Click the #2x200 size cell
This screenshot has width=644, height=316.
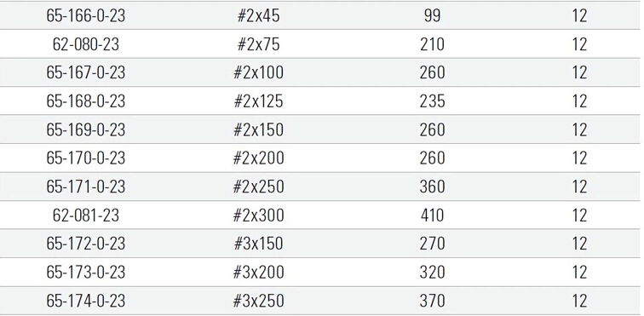pos(258,158)
